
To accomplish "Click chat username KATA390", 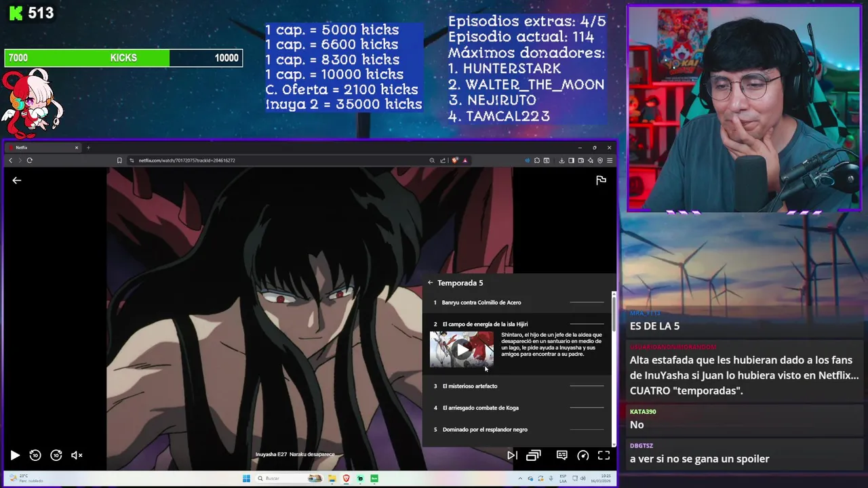I will [643, 411].
